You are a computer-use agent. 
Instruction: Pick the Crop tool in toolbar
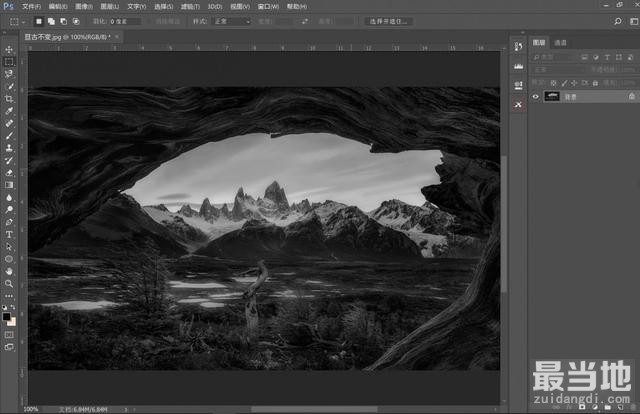tap(9, 98)
